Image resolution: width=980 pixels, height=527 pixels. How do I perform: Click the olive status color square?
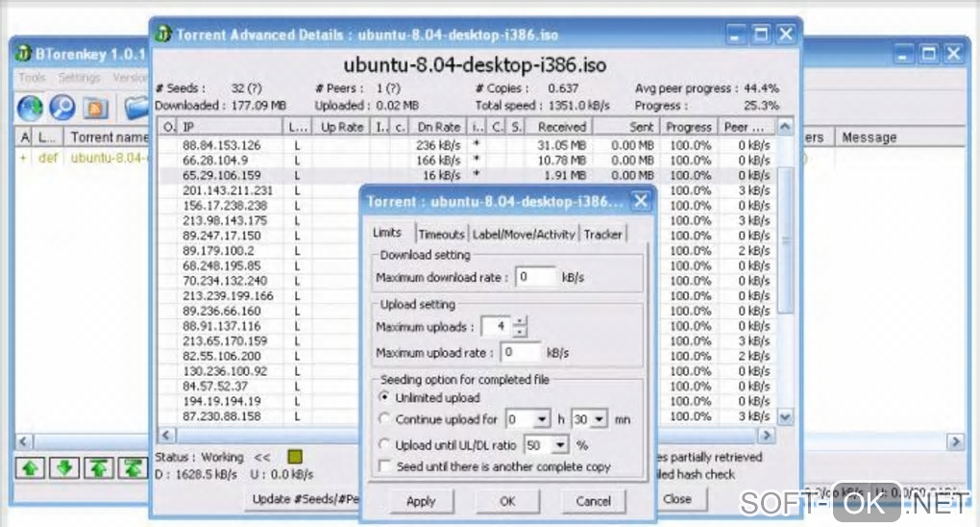click(295, 456)
